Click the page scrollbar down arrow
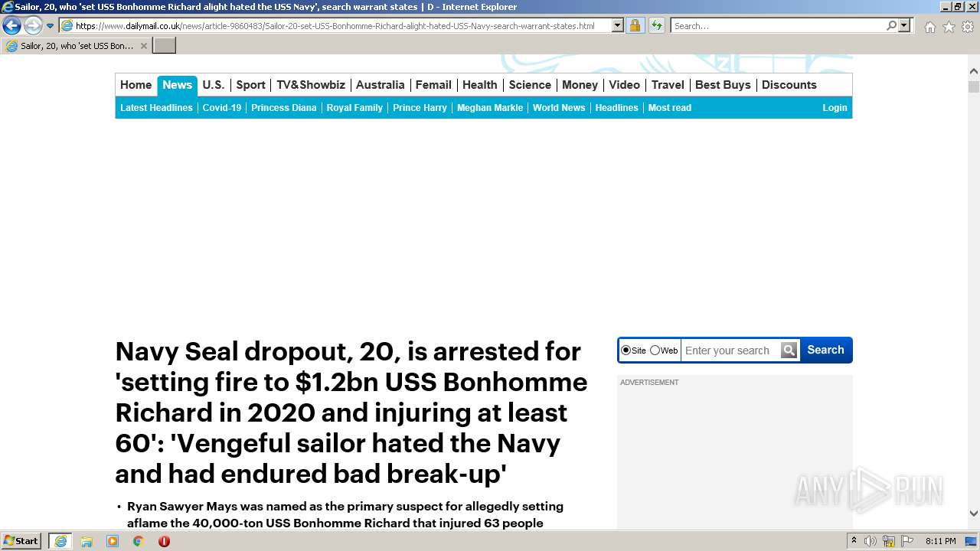The height and width of the screenshot is (551, 980). (x=974, y=514)
